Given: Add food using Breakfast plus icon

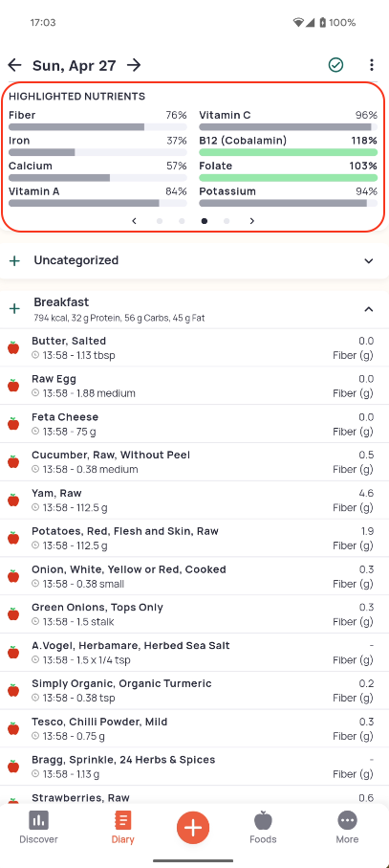Looking at the screenshot, I should (x=15, y=309).
